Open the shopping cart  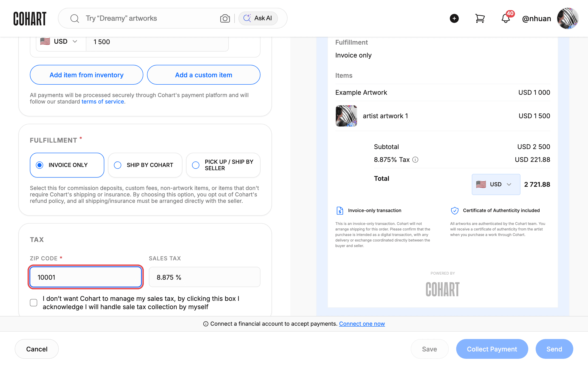480,18
